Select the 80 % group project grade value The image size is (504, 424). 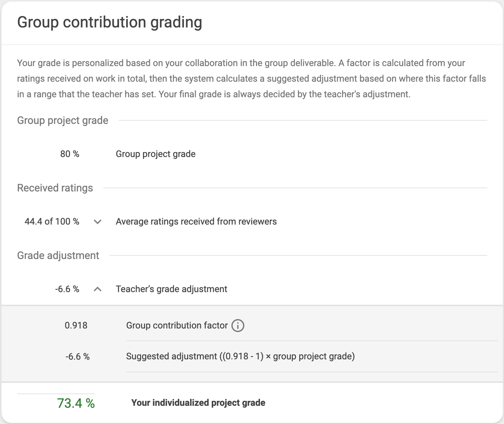point(70,154)
